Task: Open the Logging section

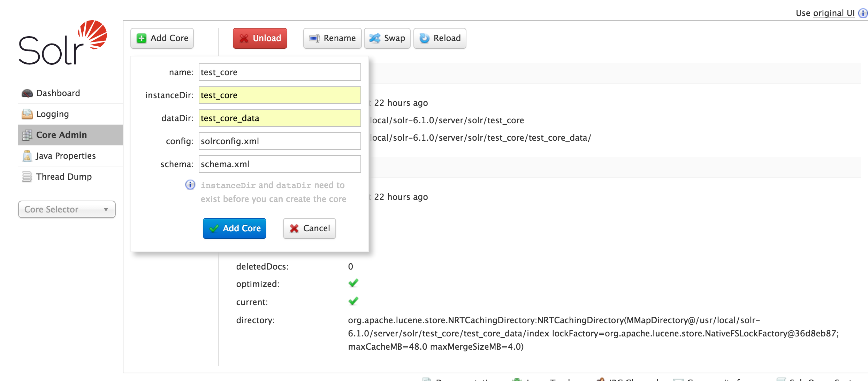Action: click(x=70, y=114)
